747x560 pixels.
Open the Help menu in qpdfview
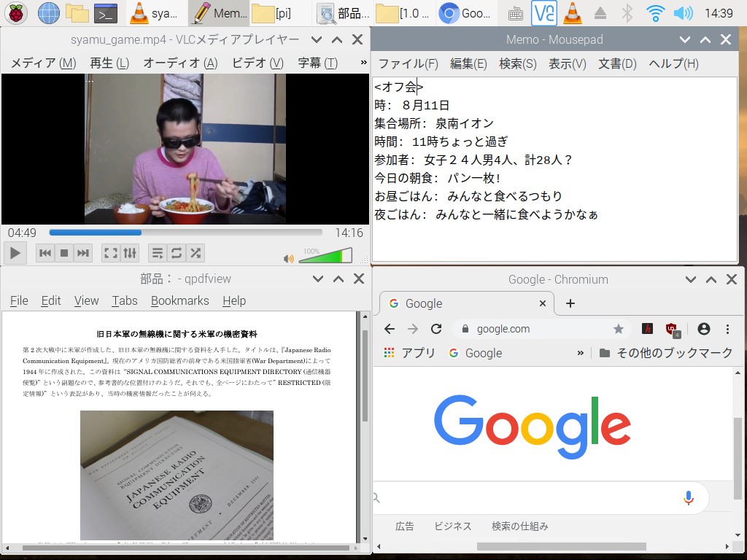(x=234, y=301)
